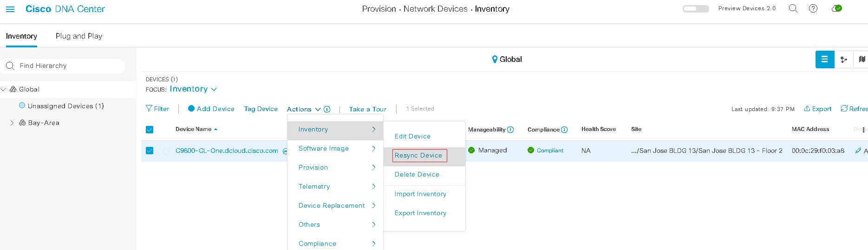Expand the Telemetry submenu
Screen dimensions: 868x250
click(x=335, y=186)
